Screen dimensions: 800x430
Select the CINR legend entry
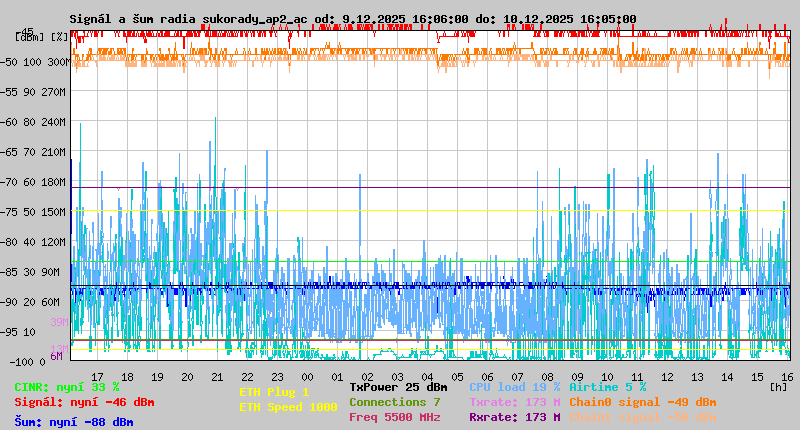(66, 387)
